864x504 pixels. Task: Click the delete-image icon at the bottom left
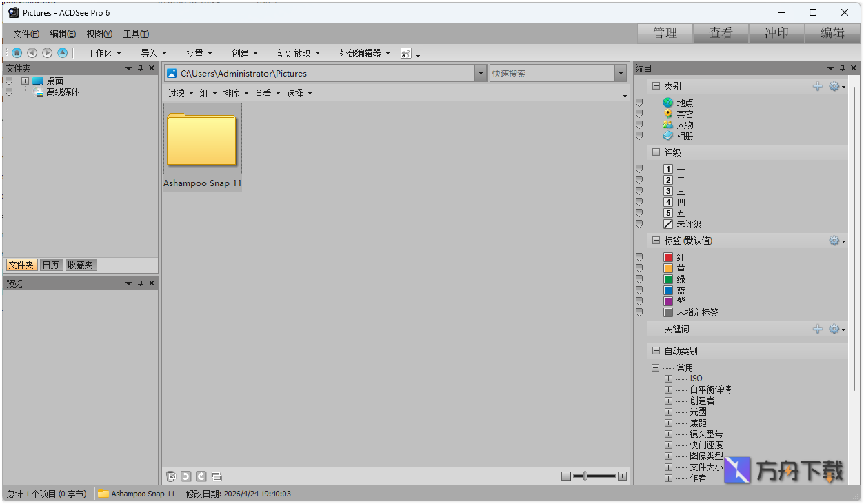170,476
